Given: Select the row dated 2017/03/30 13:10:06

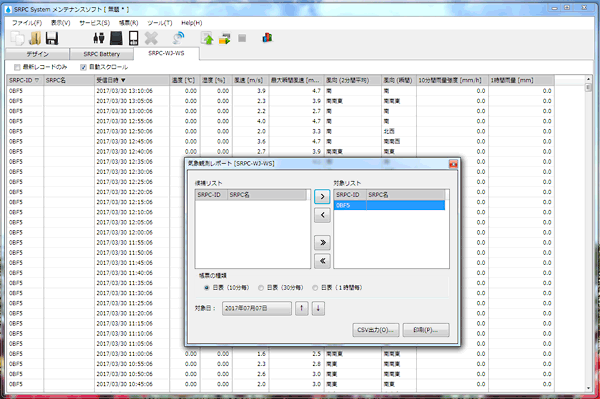Looking at the screenshot, I should tap(280, 91).
